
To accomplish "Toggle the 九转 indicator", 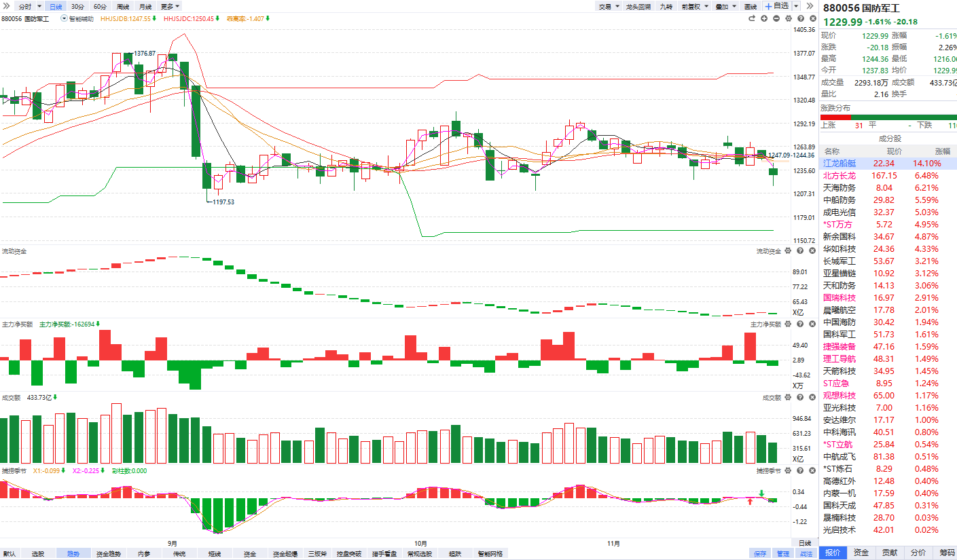I will click(666, 6).
